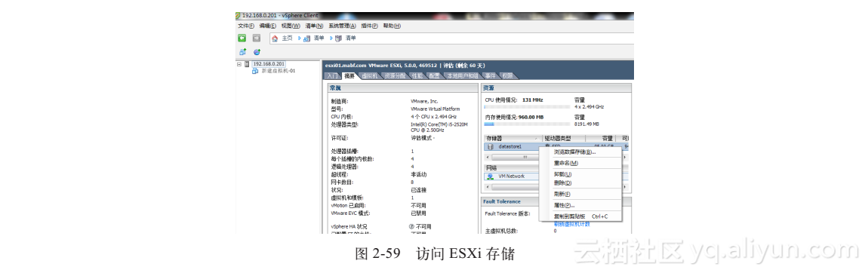Screen dimensions: 868x273
Task: Click the new virtual machine toolbar icon
Action: click(x=242, y=52)
